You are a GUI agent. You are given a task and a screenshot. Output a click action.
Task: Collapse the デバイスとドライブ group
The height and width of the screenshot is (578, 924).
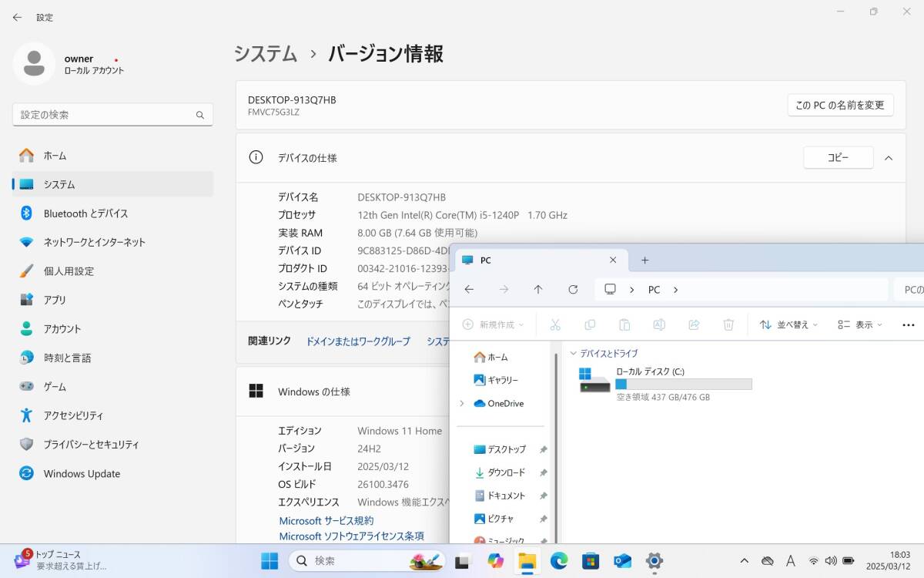[573, 354]
